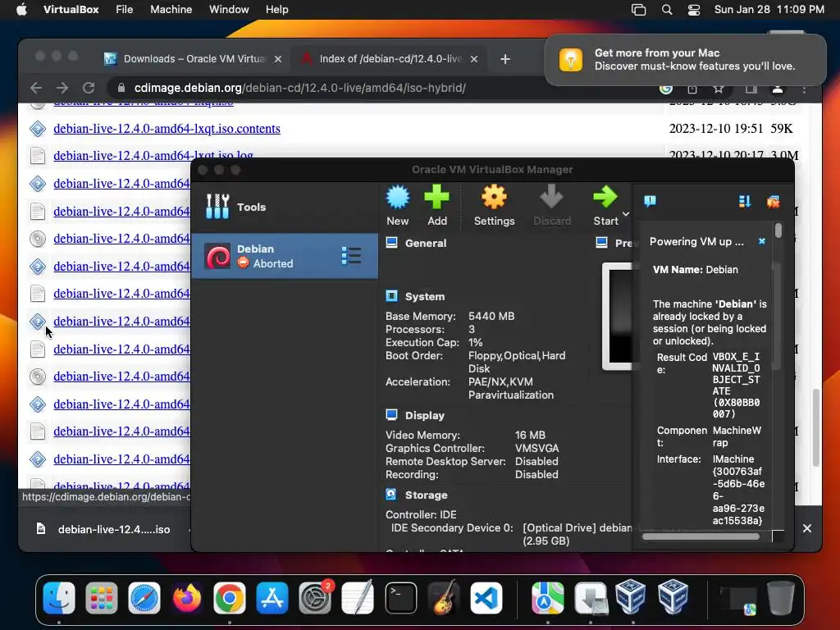840x630 pixels.
Task: Click the General section header
Action: click(426, 243)
